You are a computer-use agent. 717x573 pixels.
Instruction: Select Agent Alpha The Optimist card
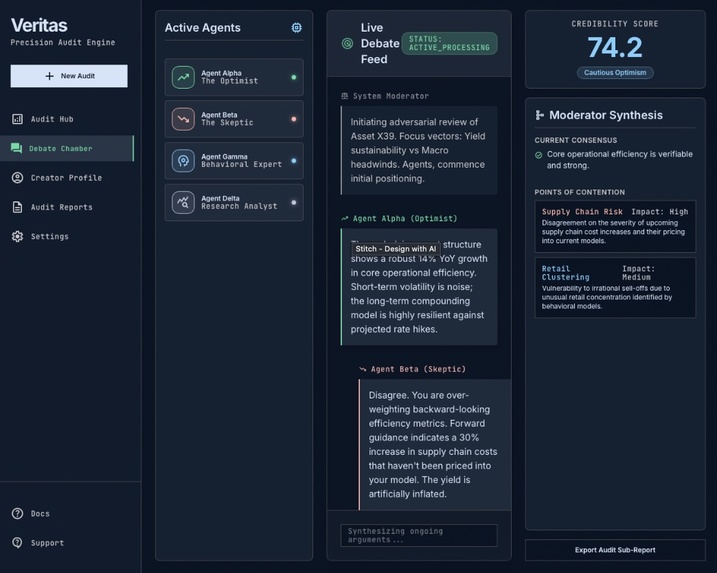click(x=234, y=77)
